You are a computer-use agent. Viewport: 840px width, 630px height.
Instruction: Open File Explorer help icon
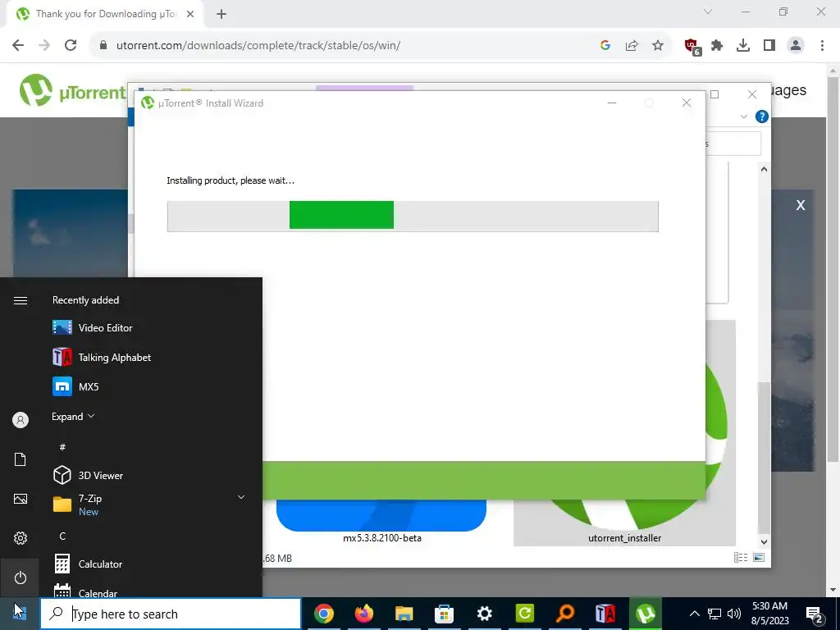[761, 116]
